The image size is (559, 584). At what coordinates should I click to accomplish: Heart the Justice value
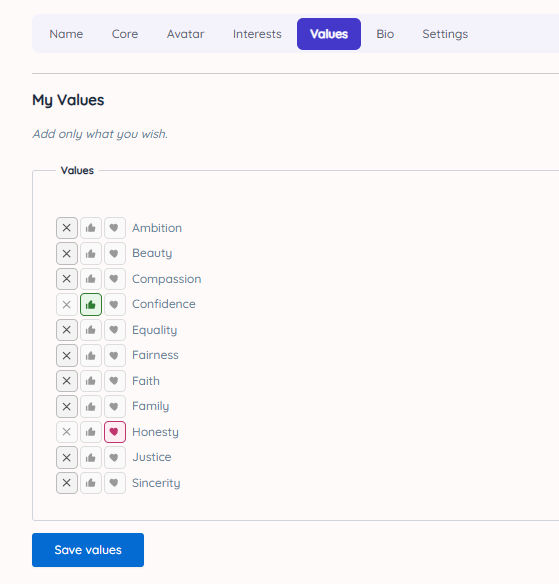click(114, 458)
